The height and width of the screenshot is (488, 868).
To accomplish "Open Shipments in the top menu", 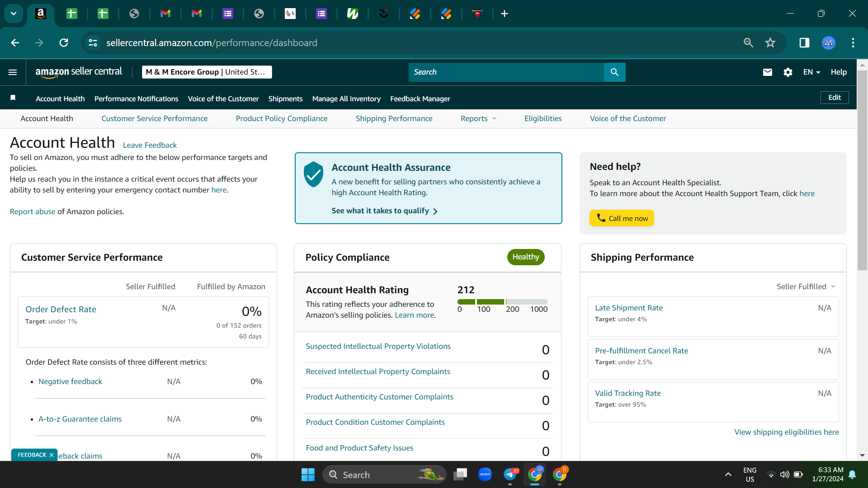I will 285,99.
